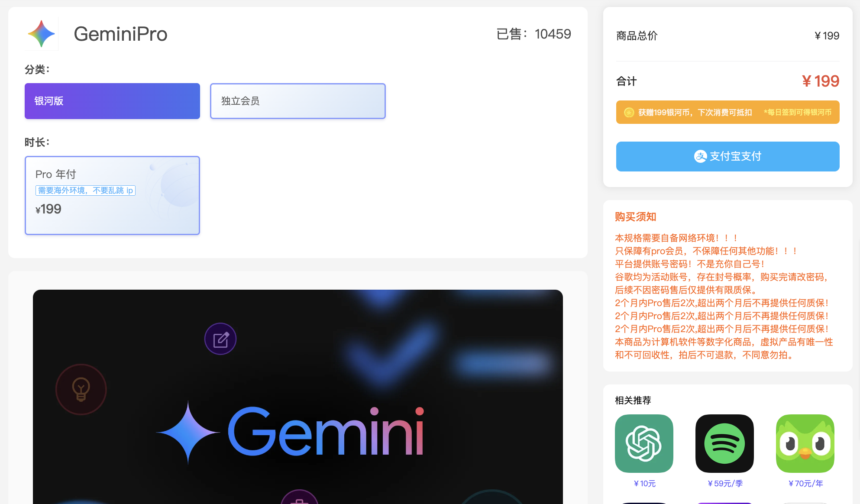
Task: Open the ChatGPT recommended product icon
Action: coord(644,443)
